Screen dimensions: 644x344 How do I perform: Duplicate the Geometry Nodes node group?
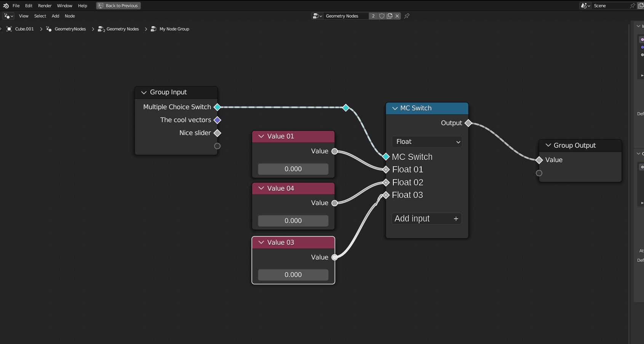tap(390, 16)
